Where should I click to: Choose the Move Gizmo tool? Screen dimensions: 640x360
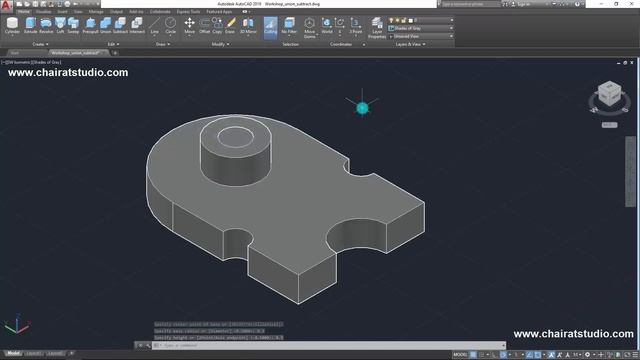pyautogui.click(x=309, y=28)
